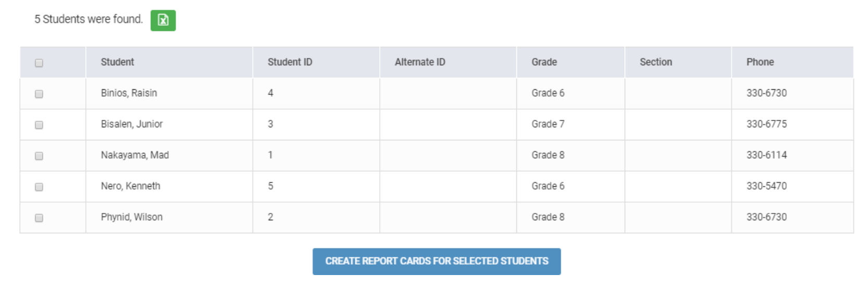This screenshot has width=868, height=286.
Task: Enable checkbox for Nero, Kenneth
Action: (39, 187)
